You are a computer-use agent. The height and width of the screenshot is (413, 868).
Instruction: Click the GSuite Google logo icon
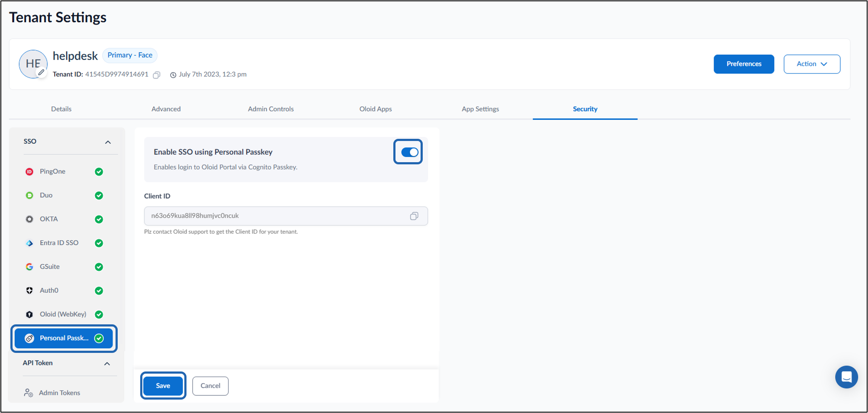coord(29,267)
